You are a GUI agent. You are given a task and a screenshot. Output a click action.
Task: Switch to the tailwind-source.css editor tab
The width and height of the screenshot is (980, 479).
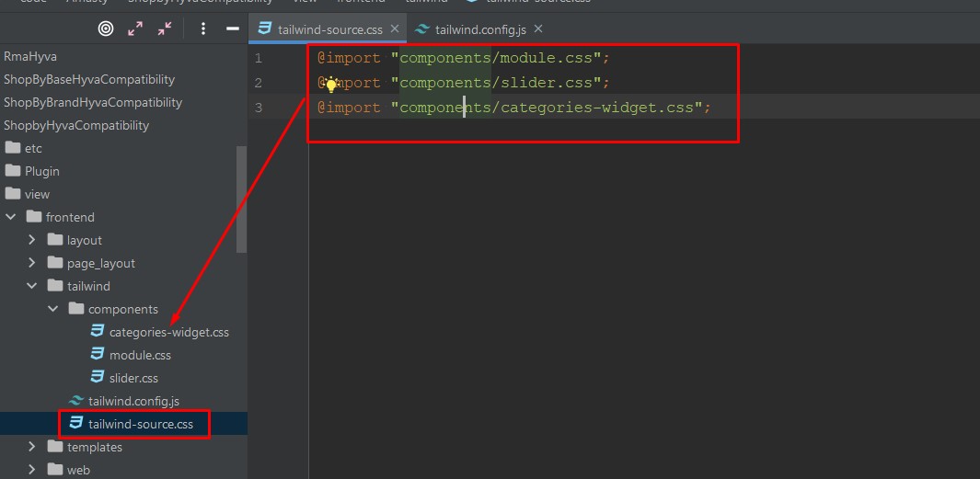328,29
